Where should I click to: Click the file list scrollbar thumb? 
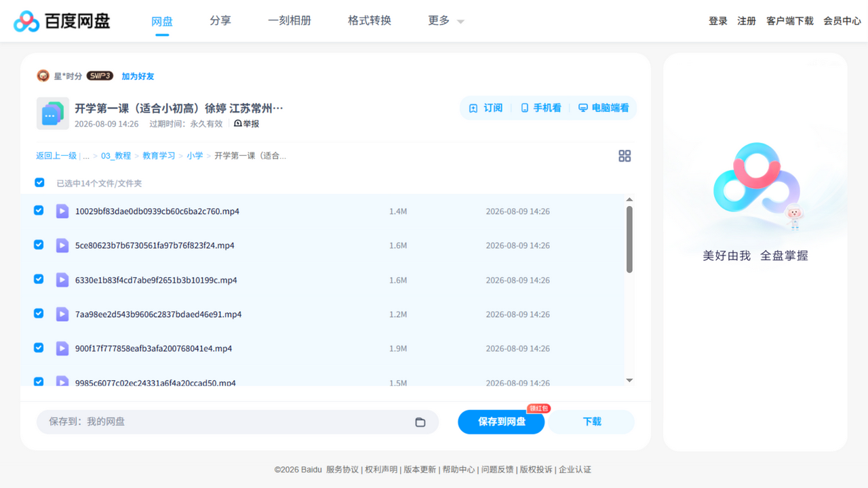pos(629,240)
